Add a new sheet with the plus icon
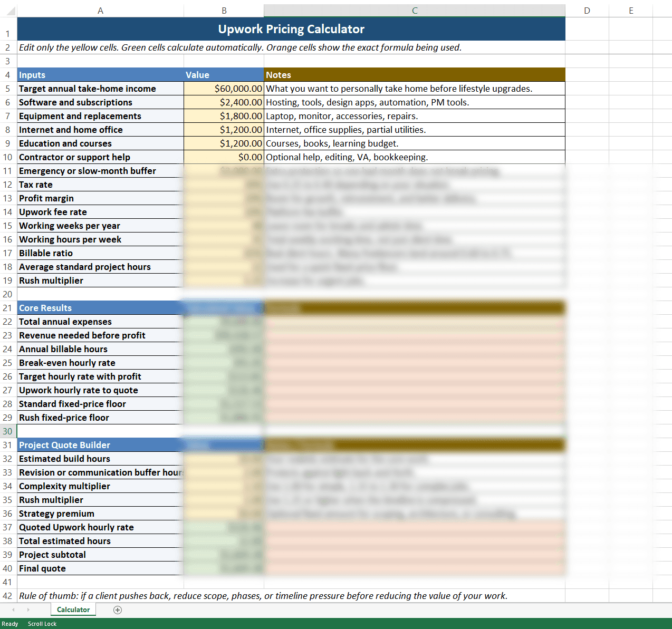The width and height of the screenshot is (672, 629). (x=118, y=610)
